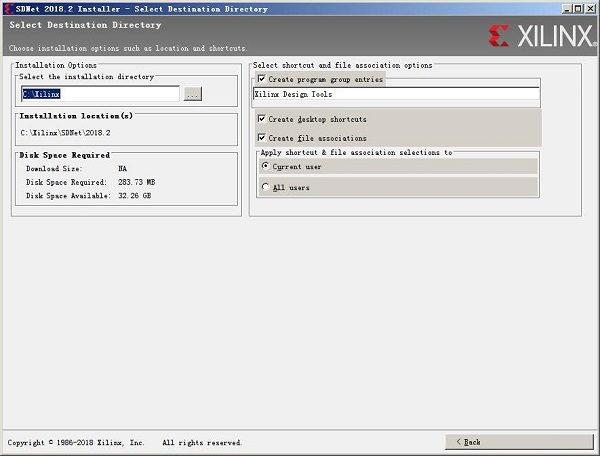This screenshot has width=600, height=456.
Task: Maximize the installer window
Action: click(578, 8)
